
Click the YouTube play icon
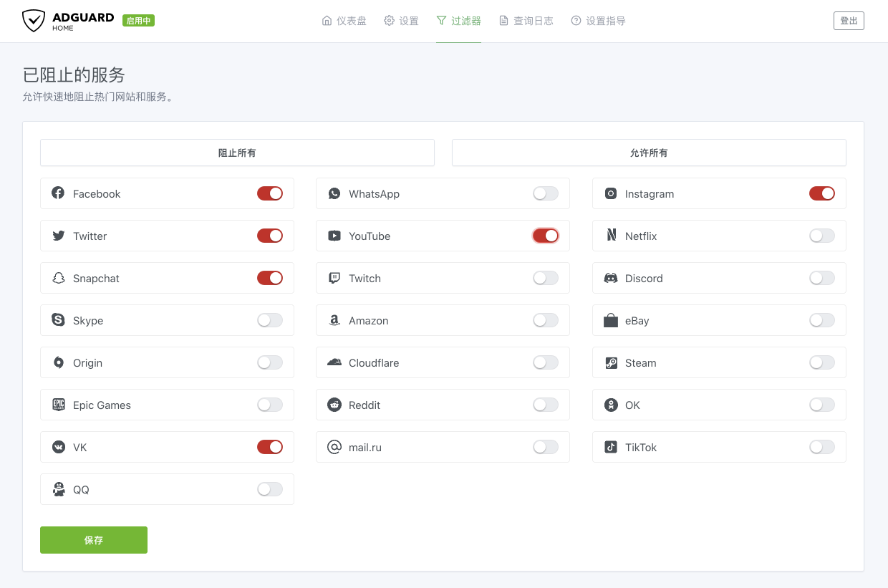coord(334,236)
